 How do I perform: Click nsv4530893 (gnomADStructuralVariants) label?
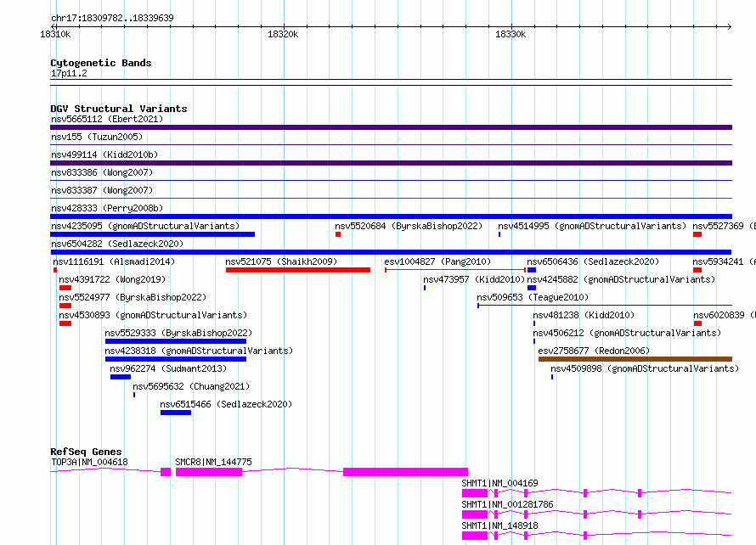point(153,315)
